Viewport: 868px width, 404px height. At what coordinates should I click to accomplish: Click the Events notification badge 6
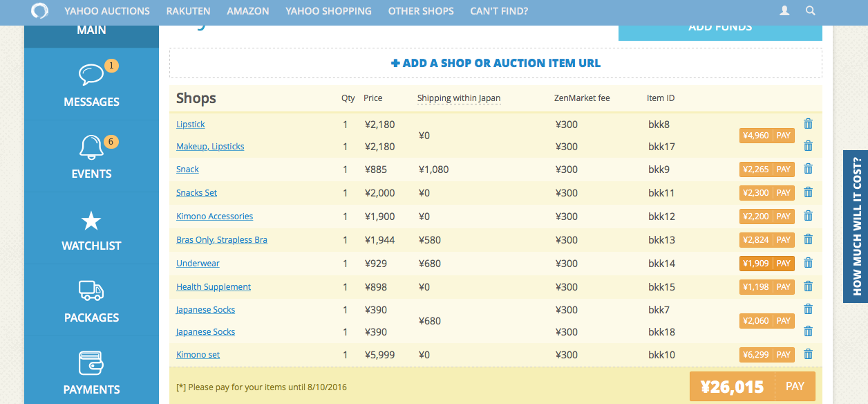[x=111, y=142]
